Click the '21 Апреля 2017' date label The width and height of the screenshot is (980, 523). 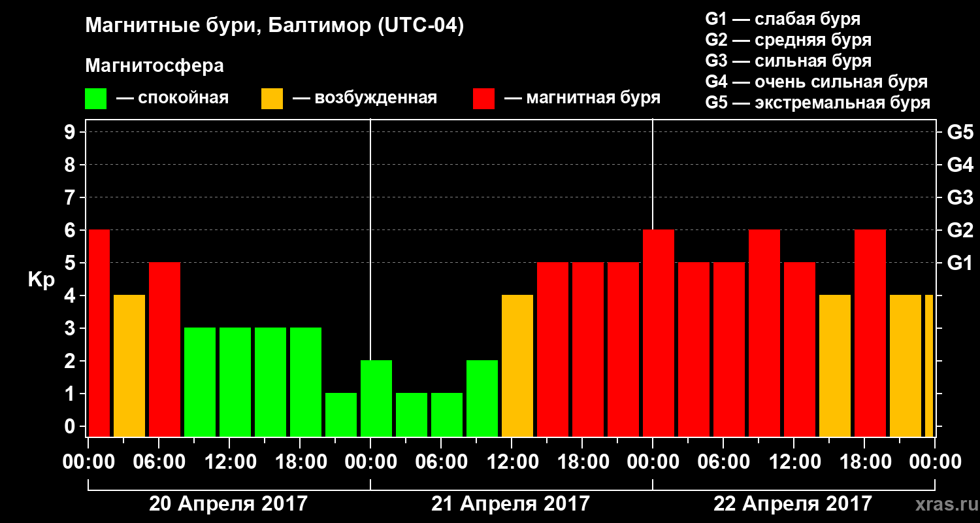click(x=510, y=503)
